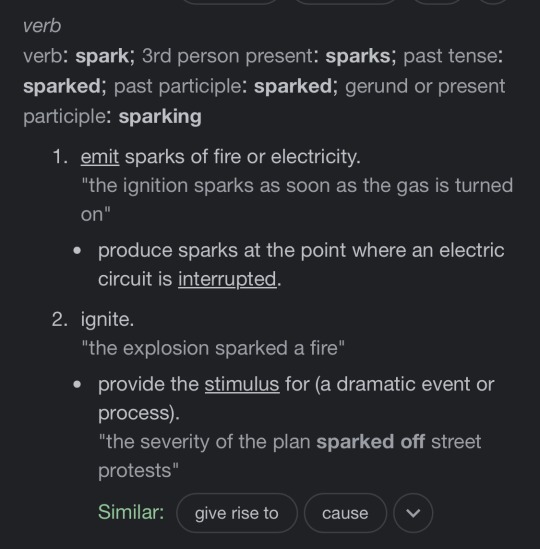Viewport: 540px width, 549px height.
Task: Expand more similar words with chevron button
Action: click(x=413, y=513)
